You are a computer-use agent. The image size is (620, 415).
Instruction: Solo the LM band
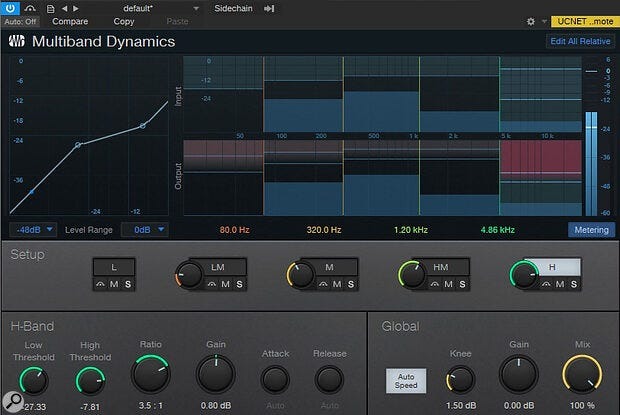point(238,285)
